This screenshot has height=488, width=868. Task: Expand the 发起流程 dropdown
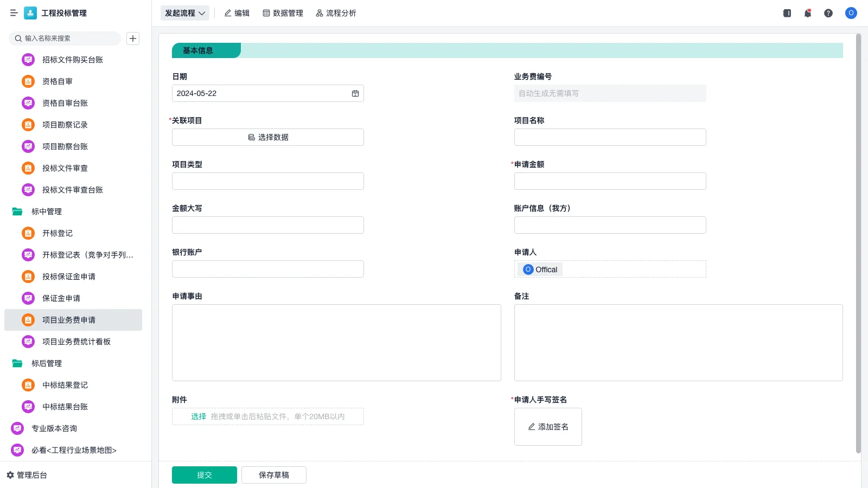tap(184, 13)
